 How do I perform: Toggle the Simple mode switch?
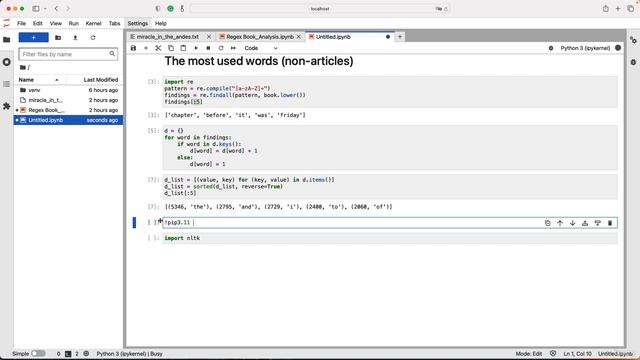pyautogui.click(x=38, y=353)
